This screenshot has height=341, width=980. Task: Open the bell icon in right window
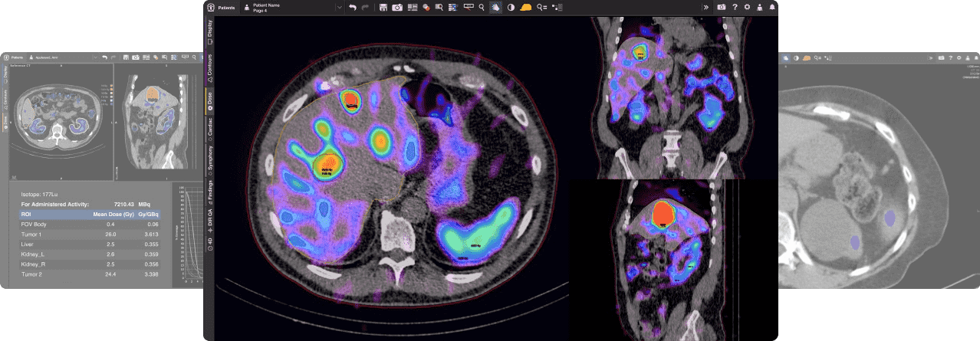[x=975, y=57]
